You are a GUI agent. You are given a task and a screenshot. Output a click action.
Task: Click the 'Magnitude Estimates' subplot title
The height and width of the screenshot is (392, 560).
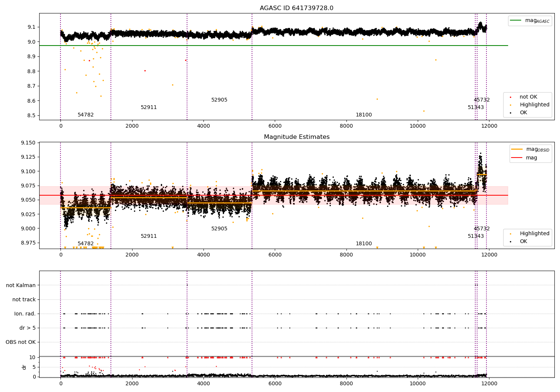tap(296, 137)
